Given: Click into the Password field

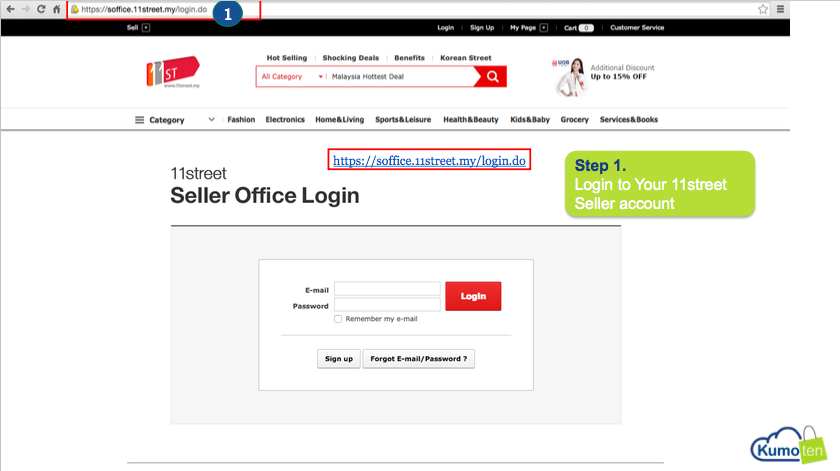Looking at the screenshot, I should [387, 305].
